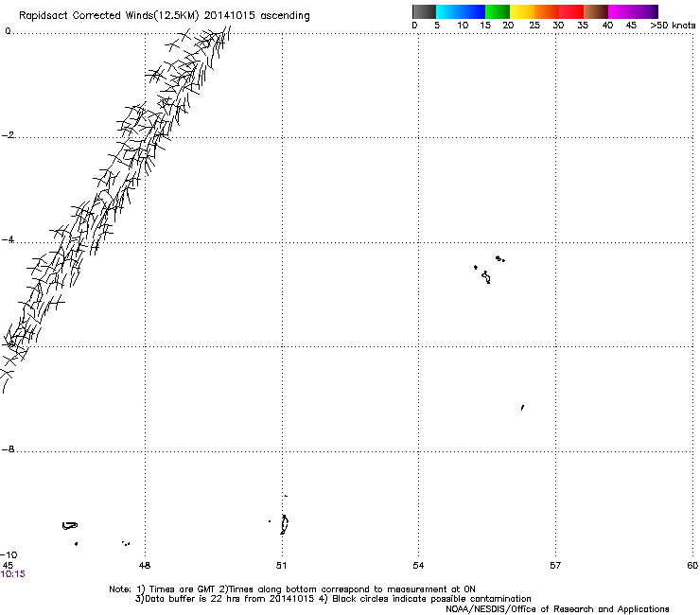Click the purple '10:15' time label
The image size is (700, 615).
[x=13, y=574]
